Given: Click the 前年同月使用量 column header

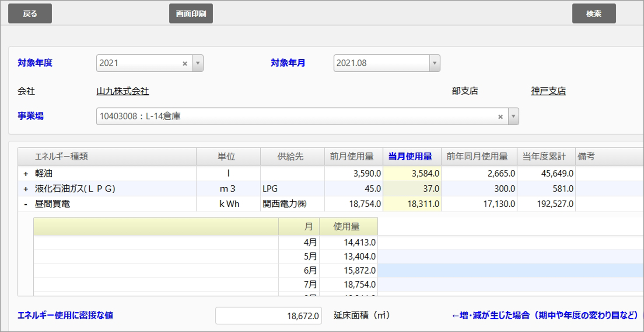Looking at the screenshot, I should click(477, 156).
